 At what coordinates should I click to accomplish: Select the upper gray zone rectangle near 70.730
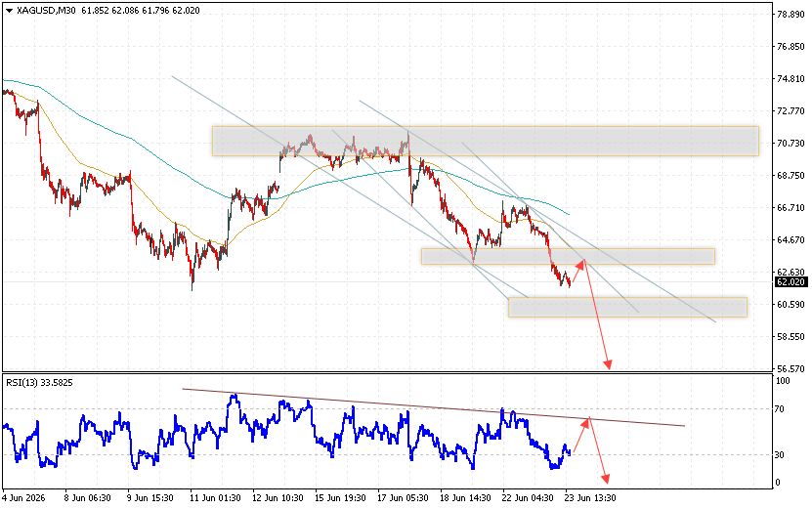[486, 141]
